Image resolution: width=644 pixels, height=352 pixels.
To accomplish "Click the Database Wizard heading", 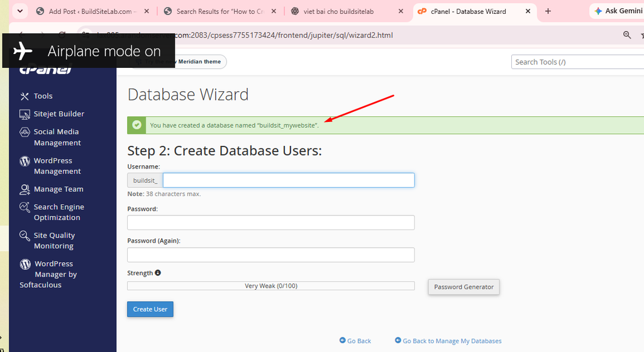I will 188,95.
